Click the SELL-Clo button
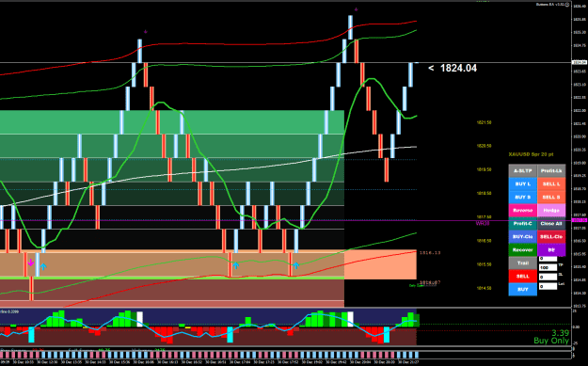 551,236
